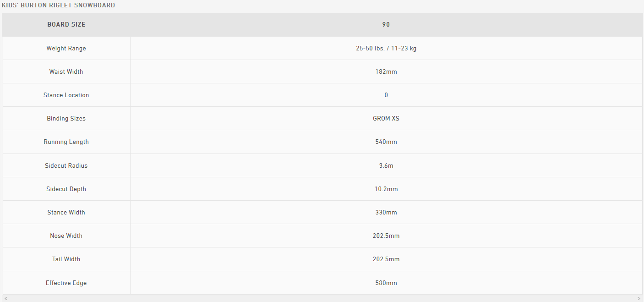Click the left scroll arrow of the horizontal scrollbar
Screen dimensions: 644x302
(x=5, y=298)
